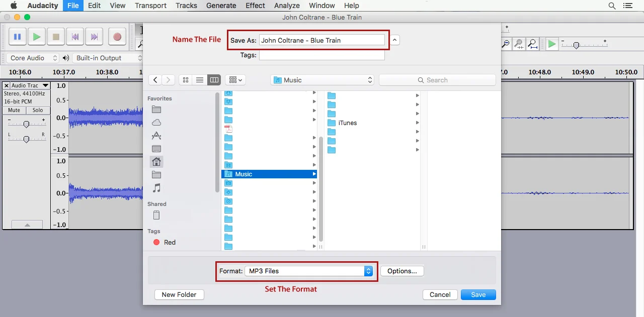Click inside the Tags input field
The height and width of the screenshot is (317, 644).
pyautogui.click(x=321, y=55)
